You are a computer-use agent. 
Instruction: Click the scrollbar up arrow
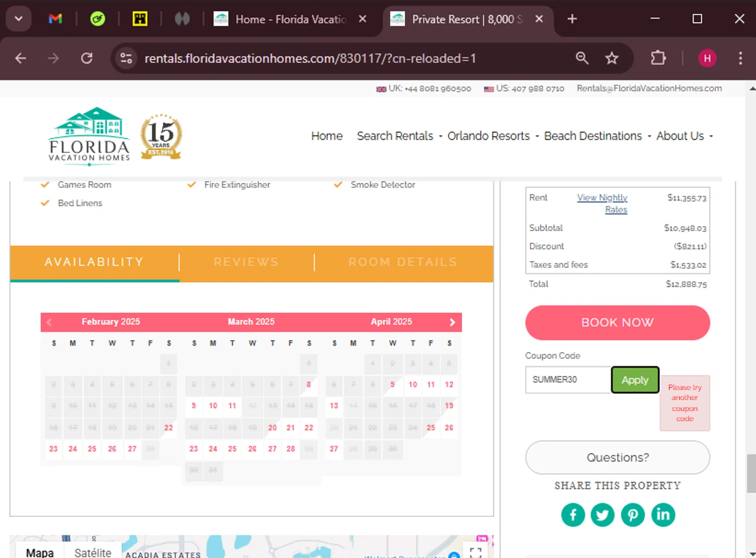point(751,89)
